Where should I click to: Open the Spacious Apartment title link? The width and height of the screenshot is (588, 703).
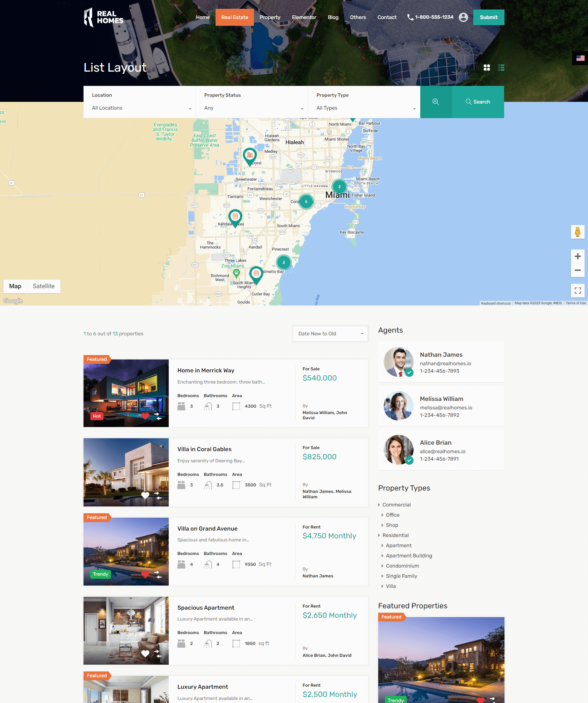point(206,608)
